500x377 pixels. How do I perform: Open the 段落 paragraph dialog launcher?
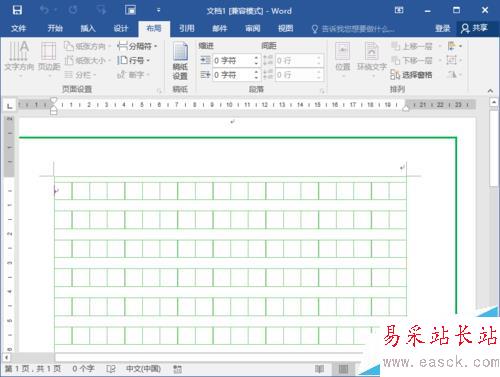click(322, 90)
